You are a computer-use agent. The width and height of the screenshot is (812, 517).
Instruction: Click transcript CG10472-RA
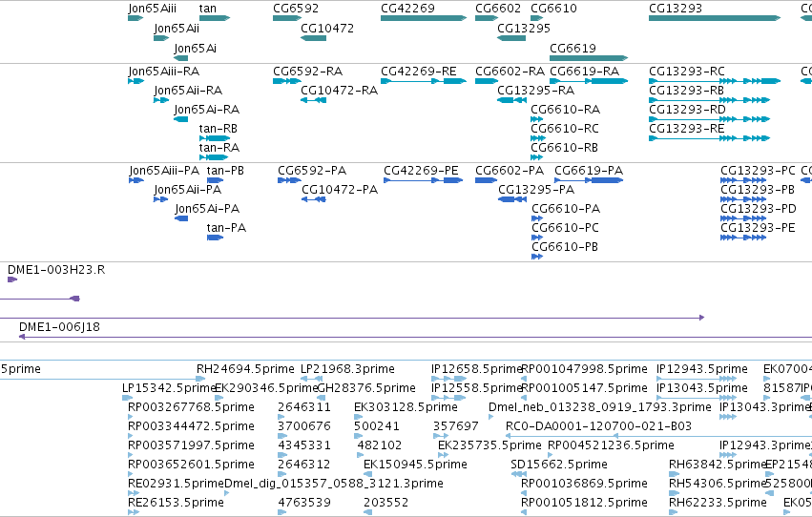(x=313, y=100)
